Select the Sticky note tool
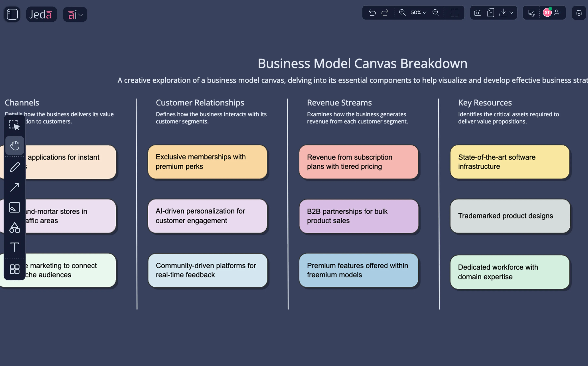588x366 pixels. [x=15, y=207]
